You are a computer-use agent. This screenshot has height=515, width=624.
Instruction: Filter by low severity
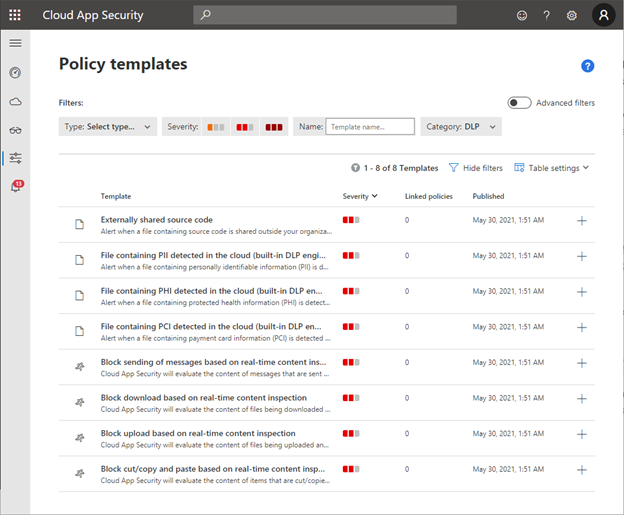tap(216, 127)
